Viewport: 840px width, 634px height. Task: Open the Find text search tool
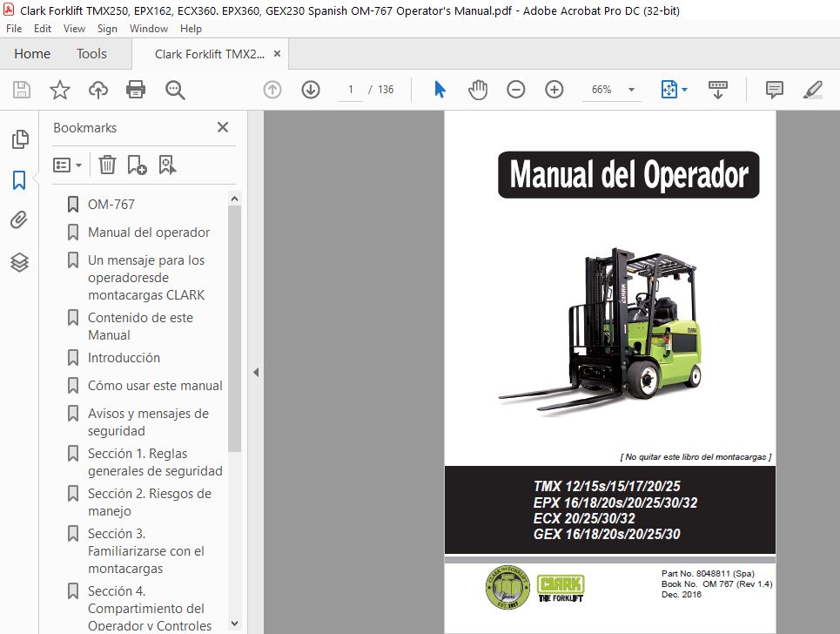click(175, 90)
